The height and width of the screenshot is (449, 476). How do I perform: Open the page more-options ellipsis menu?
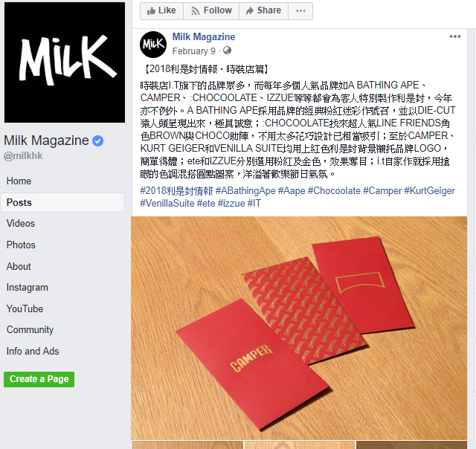point(300,11)
